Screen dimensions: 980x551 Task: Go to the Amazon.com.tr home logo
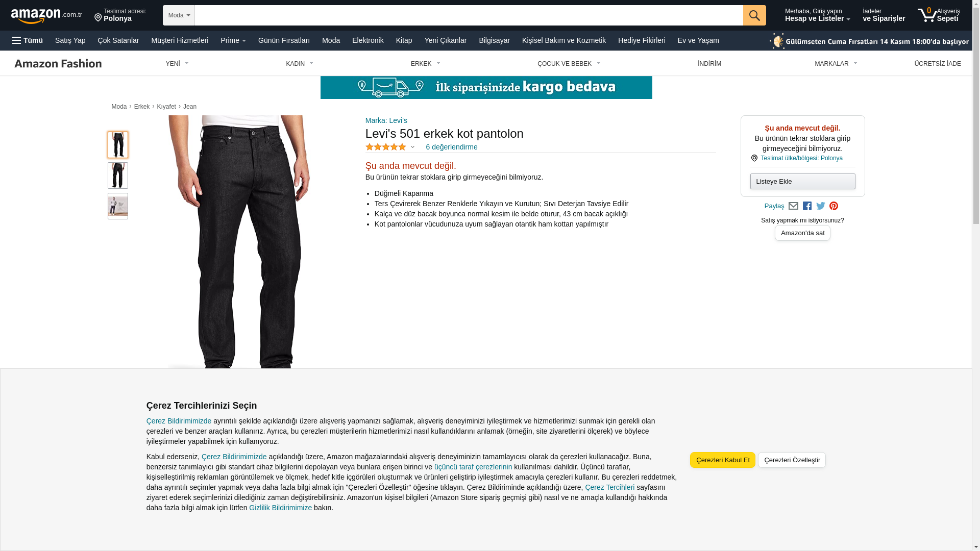pos(46,15)
